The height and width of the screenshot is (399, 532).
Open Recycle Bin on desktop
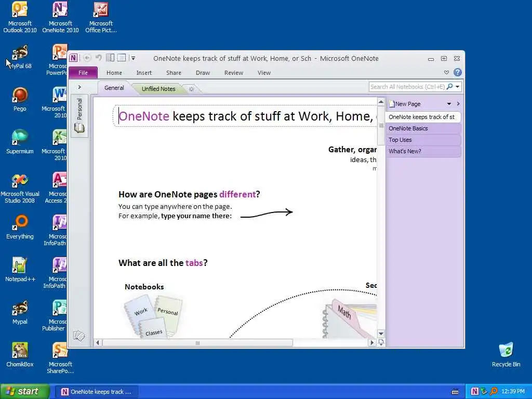pyautogui.click(x=506, y=355)
